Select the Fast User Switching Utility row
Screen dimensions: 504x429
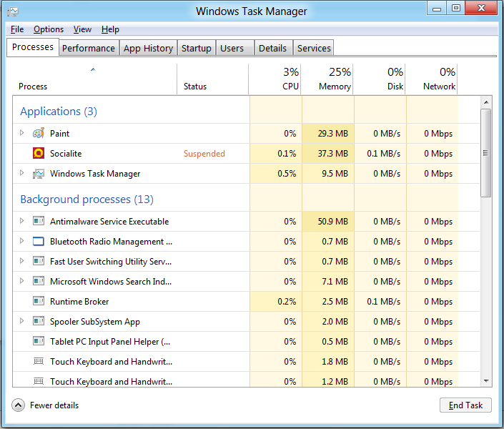pos(111,262)
